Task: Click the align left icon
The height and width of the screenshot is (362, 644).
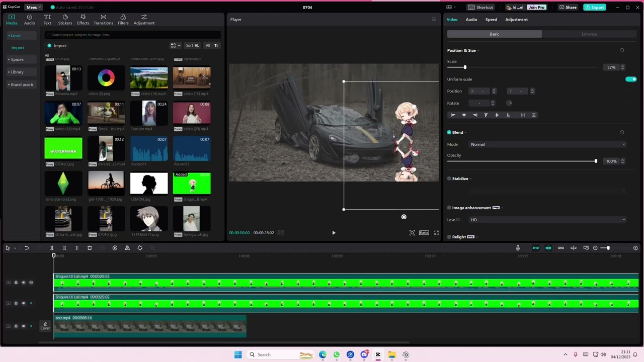Action: point(453,115)
